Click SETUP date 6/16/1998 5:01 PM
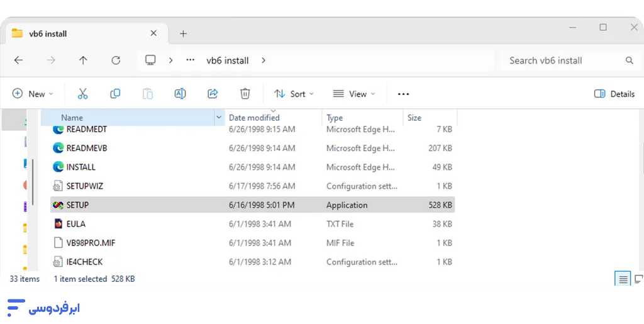Screen dimensions: 644x324 click(262, 205)
